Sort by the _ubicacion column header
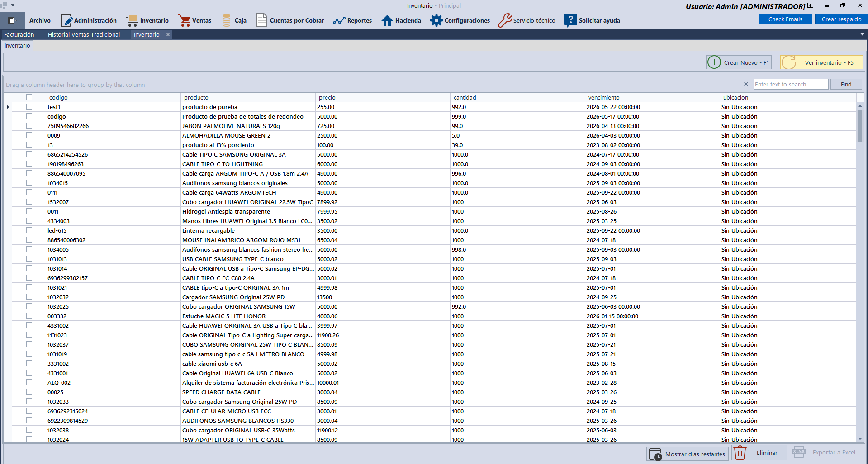868x464 pixels. (788, 97)
